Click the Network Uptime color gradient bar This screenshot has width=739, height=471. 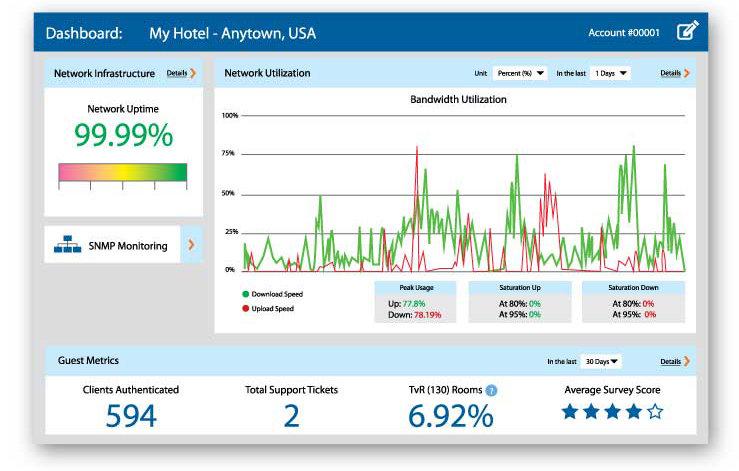click(x=123, y=172)
